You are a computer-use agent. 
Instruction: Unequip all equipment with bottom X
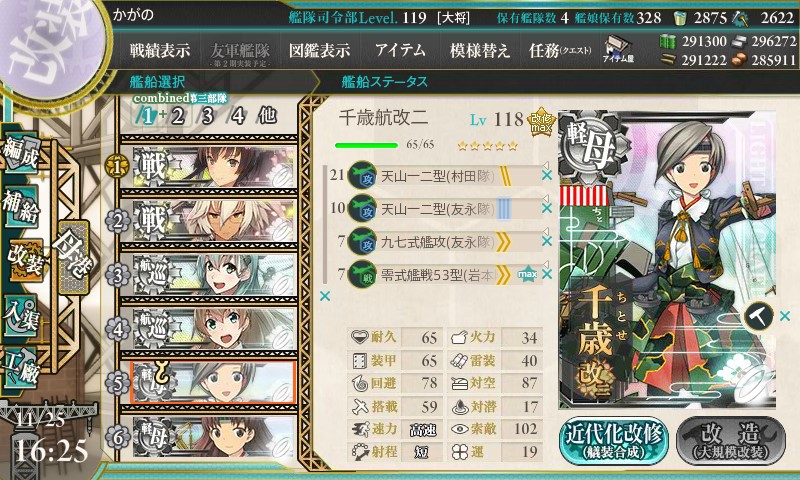(324, 296)
